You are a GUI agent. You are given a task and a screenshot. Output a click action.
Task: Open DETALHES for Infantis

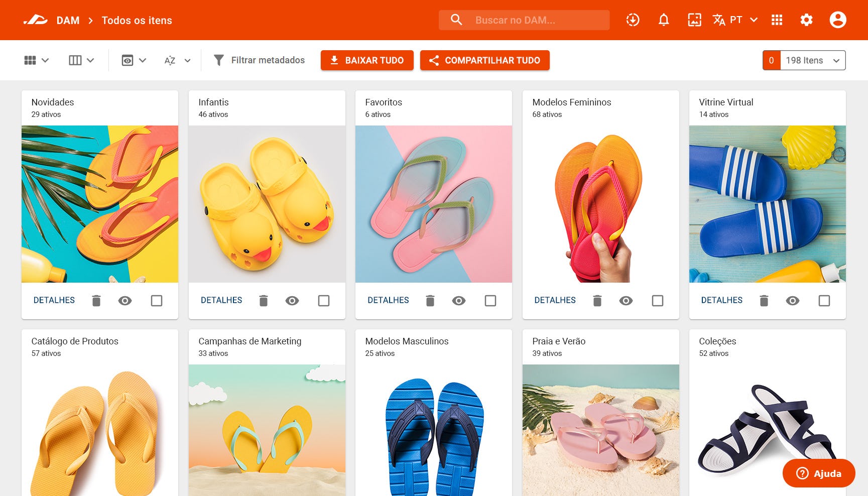tap(221, 300)
